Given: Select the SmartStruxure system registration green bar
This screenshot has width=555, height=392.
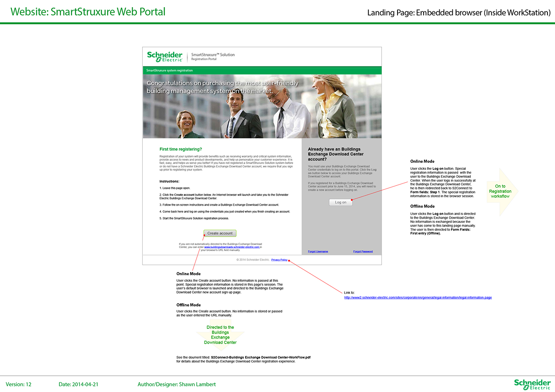Looking at the screenshot, I should (x=262, y=70).
